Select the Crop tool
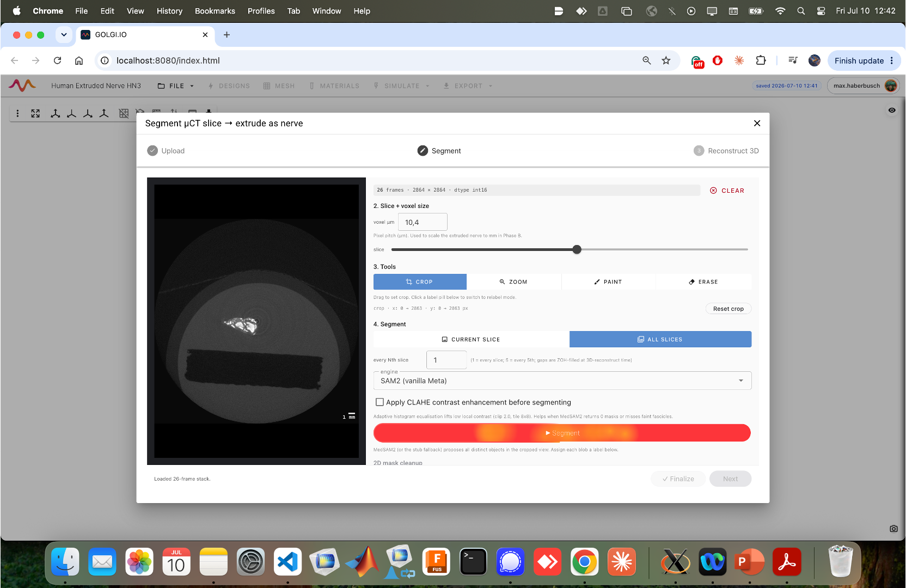906x588 pixels. tap(420, 282)
